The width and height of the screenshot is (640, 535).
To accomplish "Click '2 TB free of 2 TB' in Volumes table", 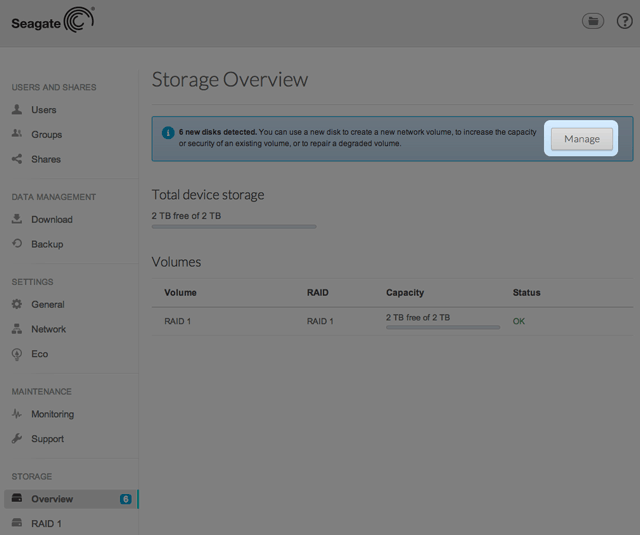I will pos(418,317).
